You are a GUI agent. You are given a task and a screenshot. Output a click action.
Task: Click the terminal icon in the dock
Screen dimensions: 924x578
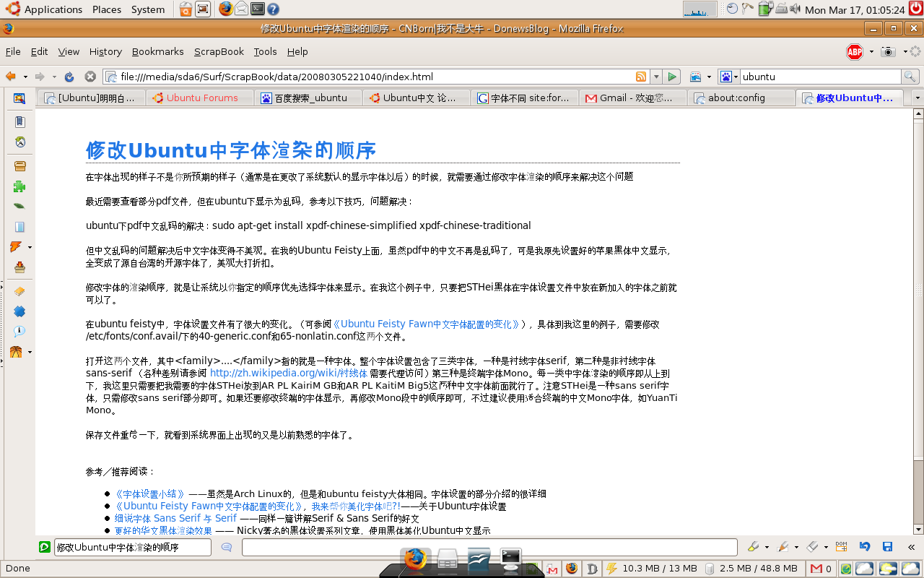(x=511, y=558)
